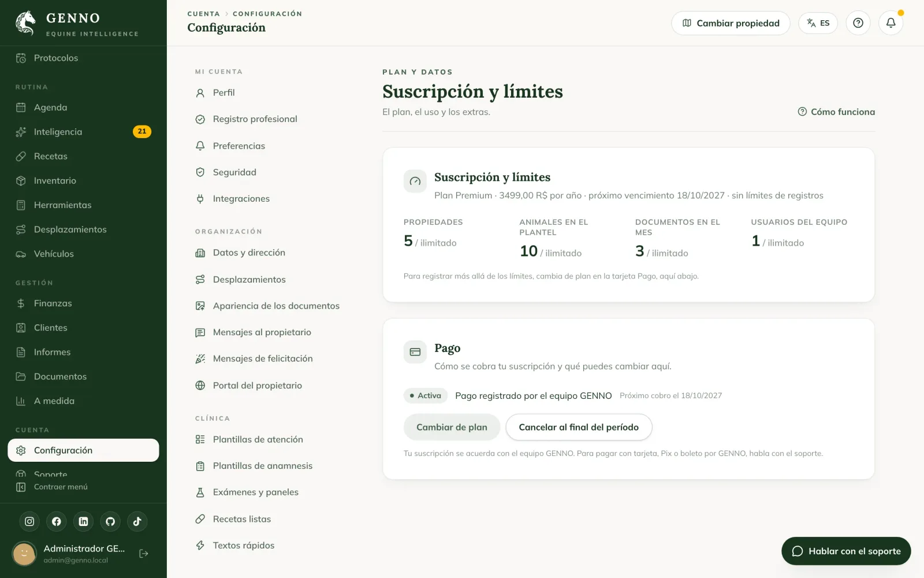Open Exámenes y paneles settings

point(270,492)
